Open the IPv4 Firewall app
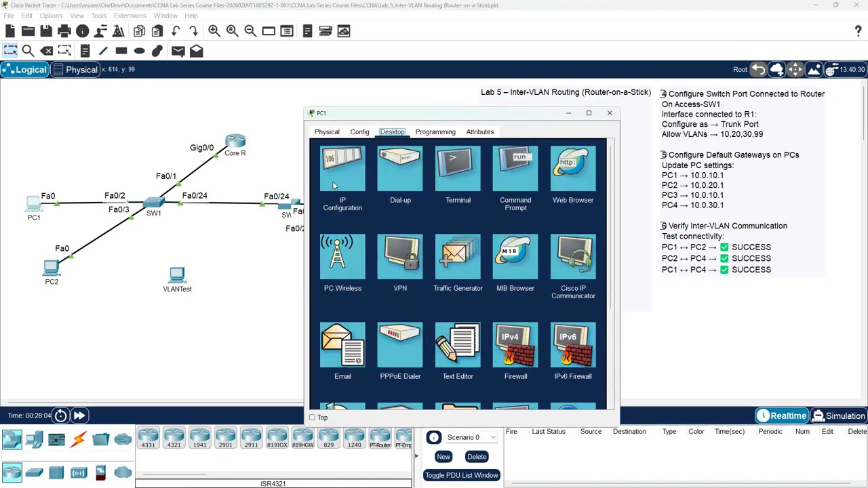 (515, 351)
